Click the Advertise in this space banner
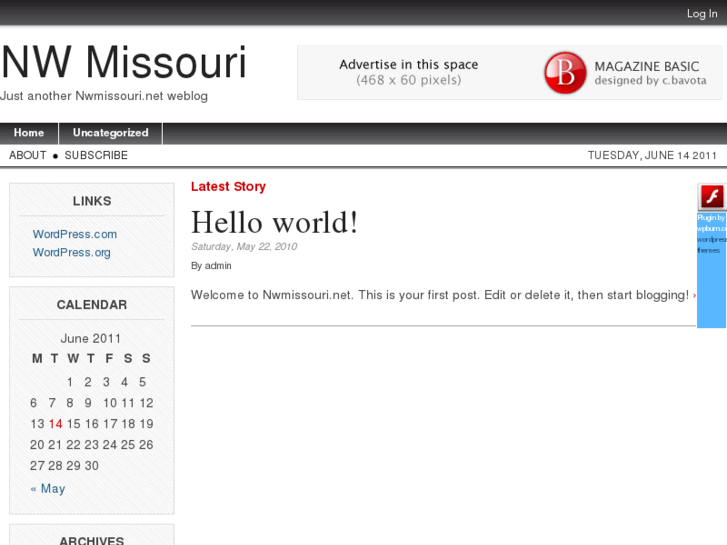Screen dimensions: 727x545 [510, 72]
